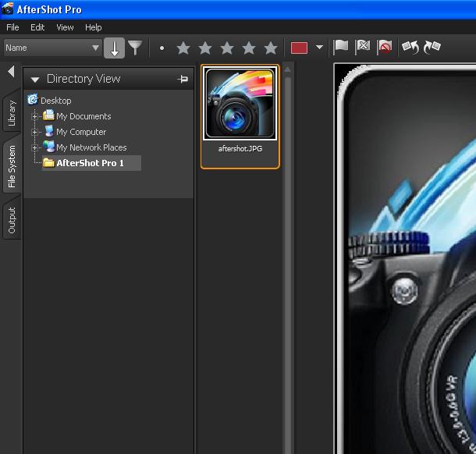Expand the My Computer node

click(x=34, y=132)
